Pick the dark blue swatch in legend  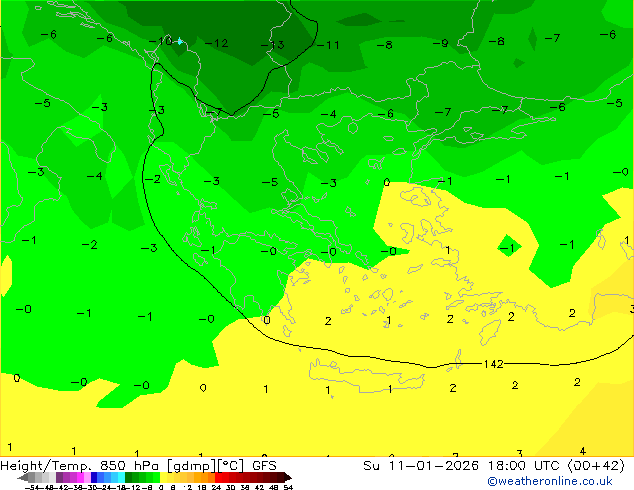tap(94, 478)
